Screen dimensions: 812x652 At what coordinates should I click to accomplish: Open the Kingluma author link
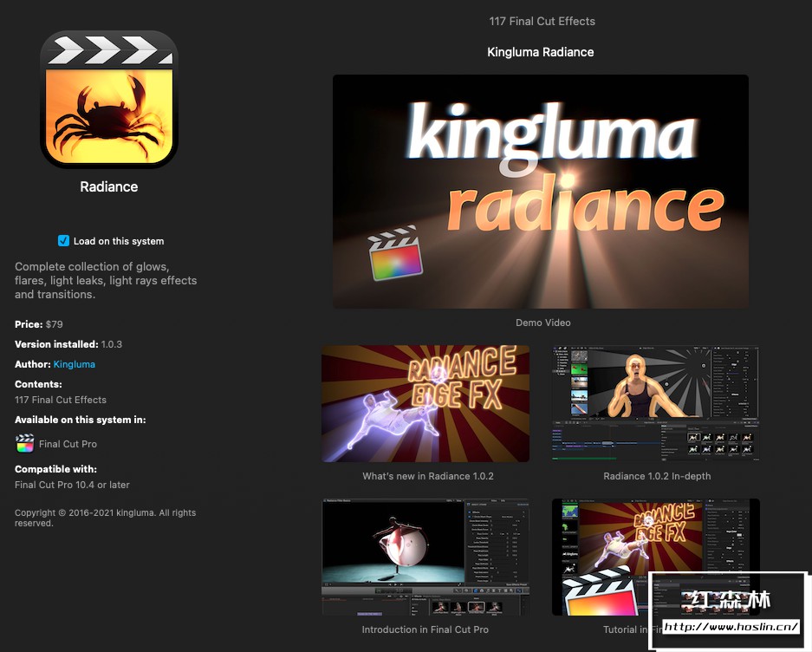tap(74, 364)
